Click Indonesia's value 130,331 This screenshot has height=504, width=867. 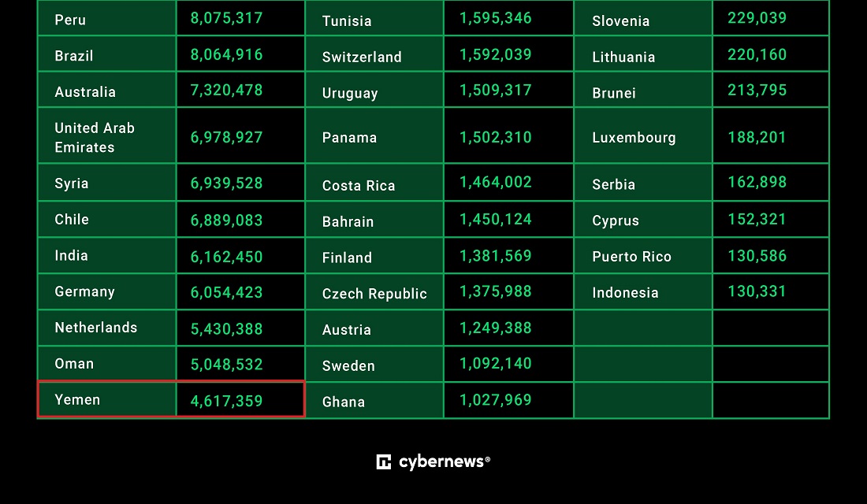click(757, 291)
